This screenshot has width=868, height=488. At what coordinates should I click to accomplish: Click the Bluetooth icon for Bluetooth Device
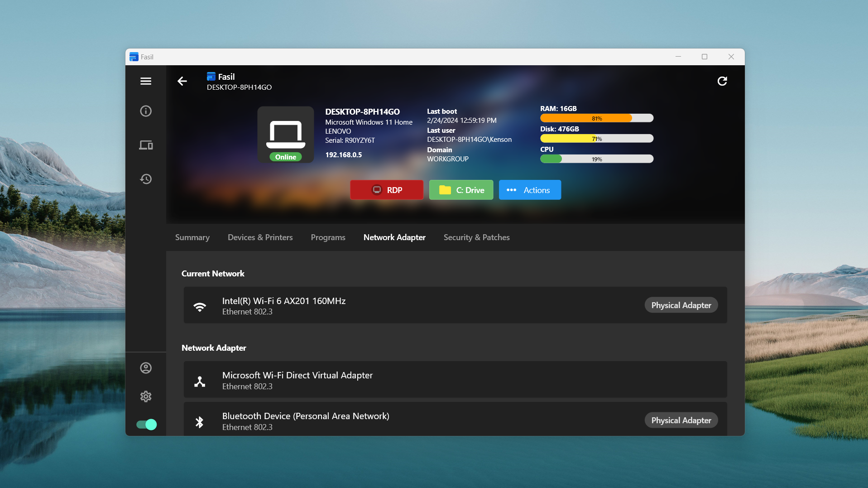tap(200, 422)
